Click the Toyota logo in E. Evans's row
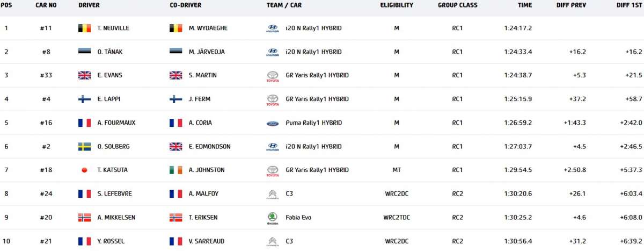This screenshot has width=644, height=251. [x=273, y=76]
